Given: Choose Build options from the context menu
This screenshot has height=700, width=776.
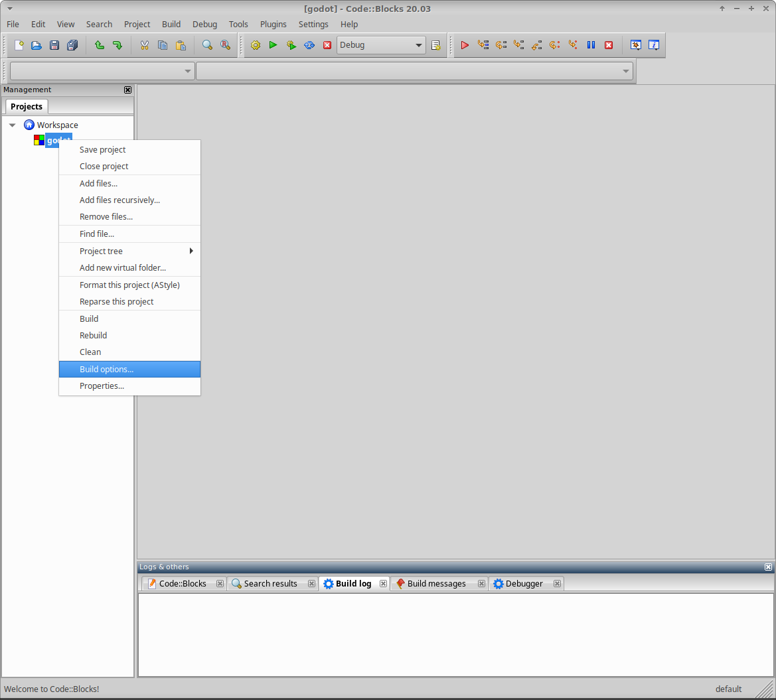Looking at the screenshot, I should (106, 369).
